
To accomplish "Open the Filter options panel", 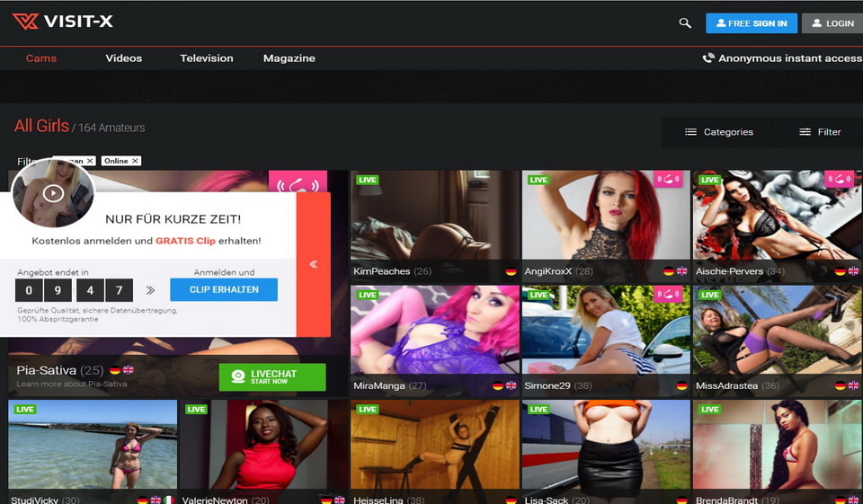I will pos(820,132).
